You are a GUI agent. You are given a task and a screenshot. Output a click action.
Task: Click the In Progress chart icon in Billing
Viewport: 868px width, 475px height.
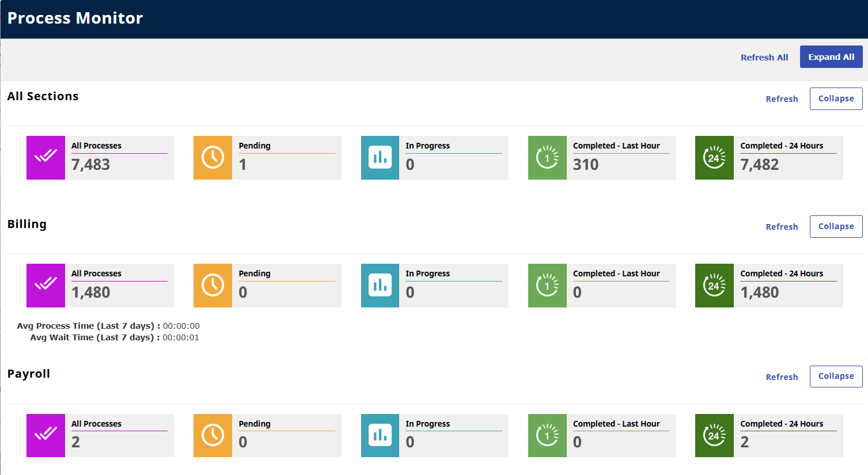[x=380, y=286]
